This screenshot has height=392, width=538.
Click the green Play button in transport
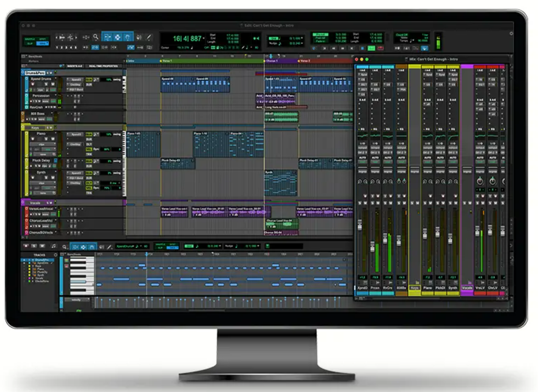(x=371, y=48)
